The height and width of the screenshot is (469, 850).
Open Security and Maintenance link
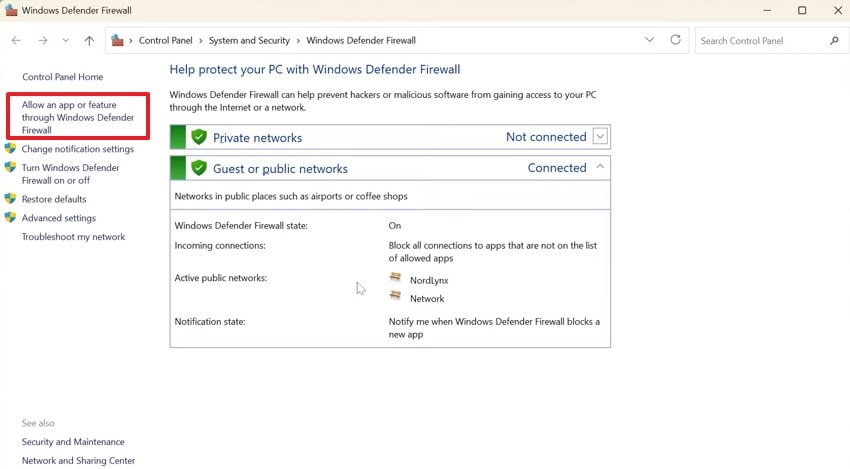pos(73,442)
